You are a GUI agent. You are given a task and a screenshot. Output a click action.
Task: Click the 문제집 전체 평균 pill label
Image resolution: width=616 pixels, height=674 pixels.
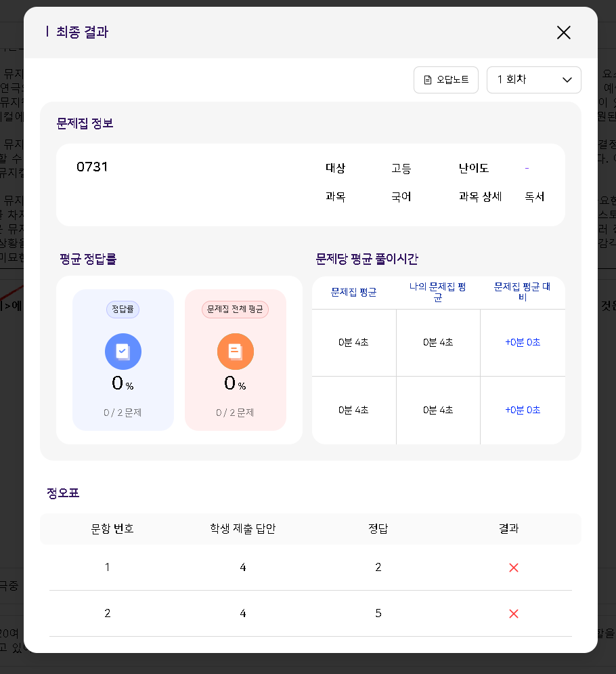(236, 310)
